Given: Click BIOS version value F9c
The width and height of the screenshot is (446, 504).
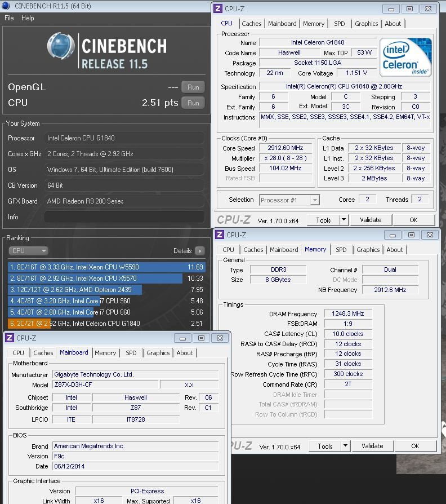Looking at the screenshot, I should (136, 456).
